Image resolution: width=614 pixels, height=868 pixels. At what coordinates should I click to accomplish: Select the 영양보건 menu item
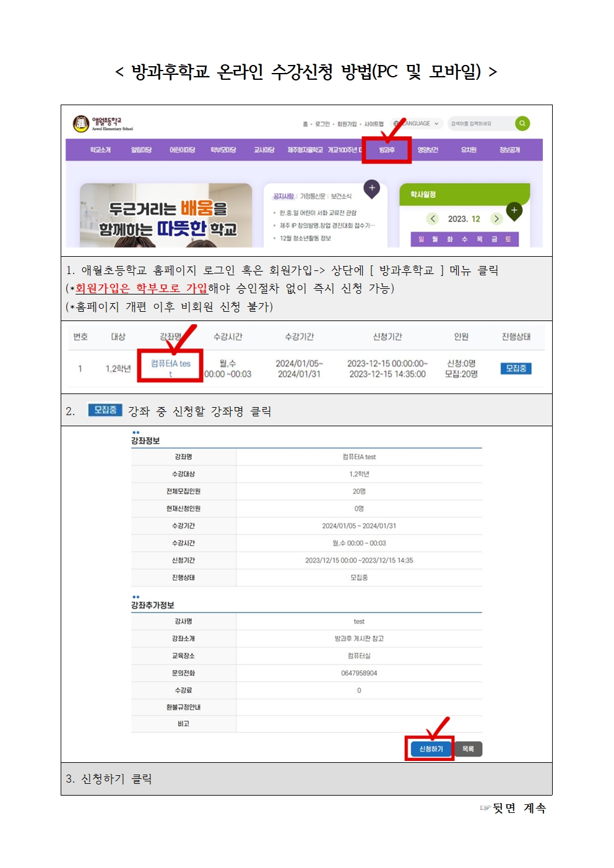pyautogui.click(x=428, y=150)
